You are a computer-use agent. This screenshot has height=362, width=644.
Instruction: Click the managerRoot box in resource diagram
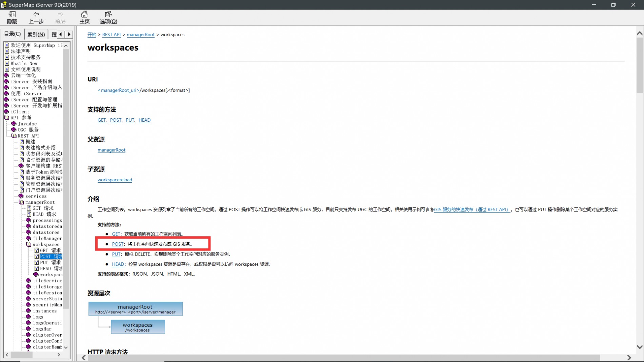coord(136,309)
